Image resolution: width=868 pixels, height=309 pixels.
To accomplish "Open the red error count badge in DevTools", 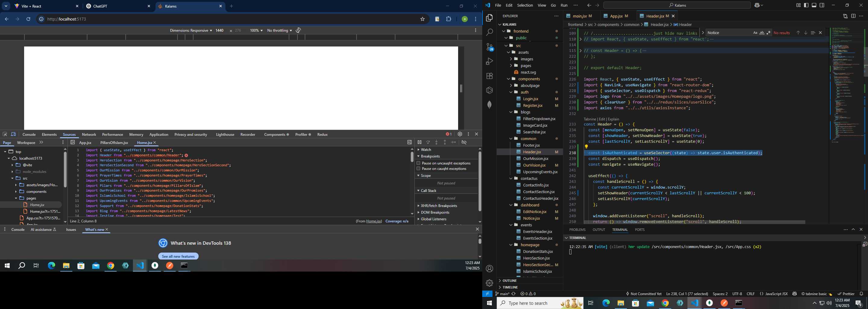I will click(448, 134).
